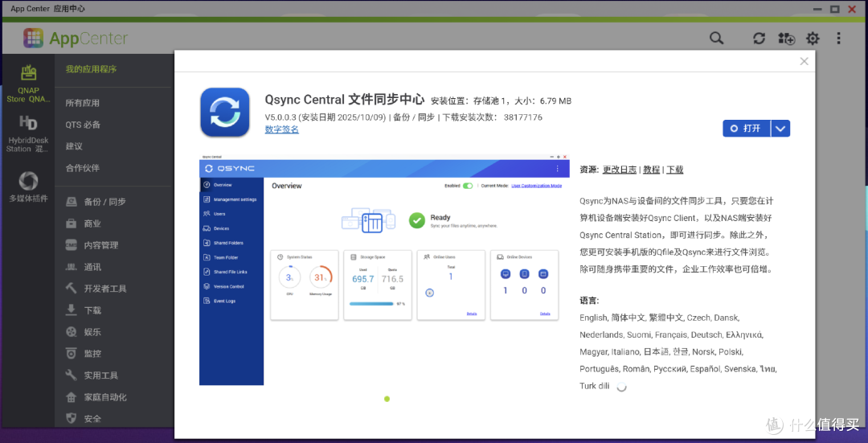Screen dimensions: 868x443
Task: Click the 大小: 6.79 MB text
Action: pos(543,100)
